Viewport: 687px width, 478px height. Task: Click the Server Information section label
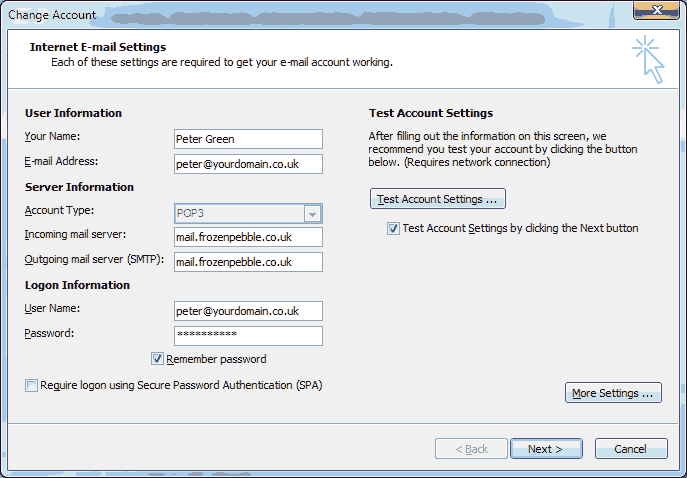(x=79, y=187)
